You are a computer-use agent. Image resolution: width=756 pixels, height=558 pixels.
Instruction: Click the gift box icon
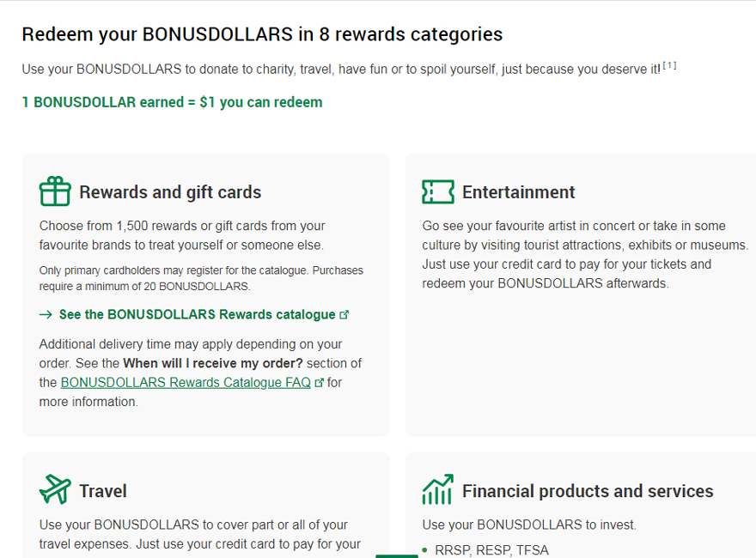(x=55, y=191)
